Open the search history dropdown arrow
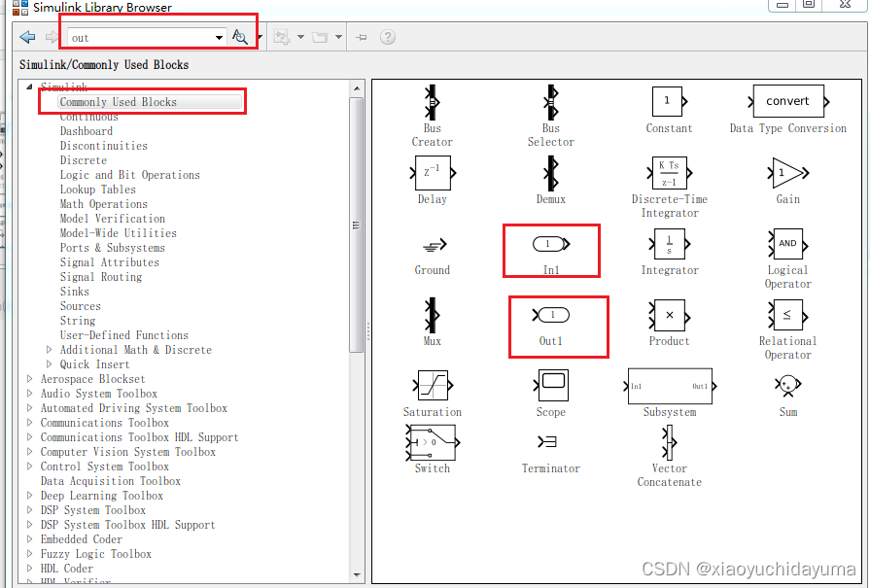The image size is (870, 588). tap(219, 38)
